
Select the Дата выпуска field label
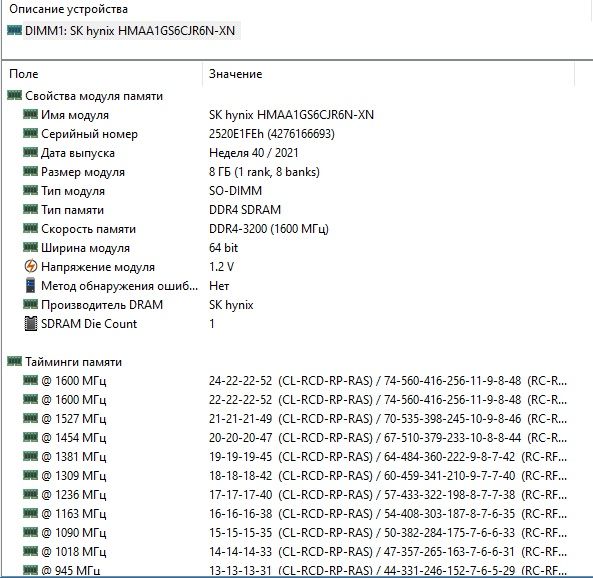tap(78, 153)
